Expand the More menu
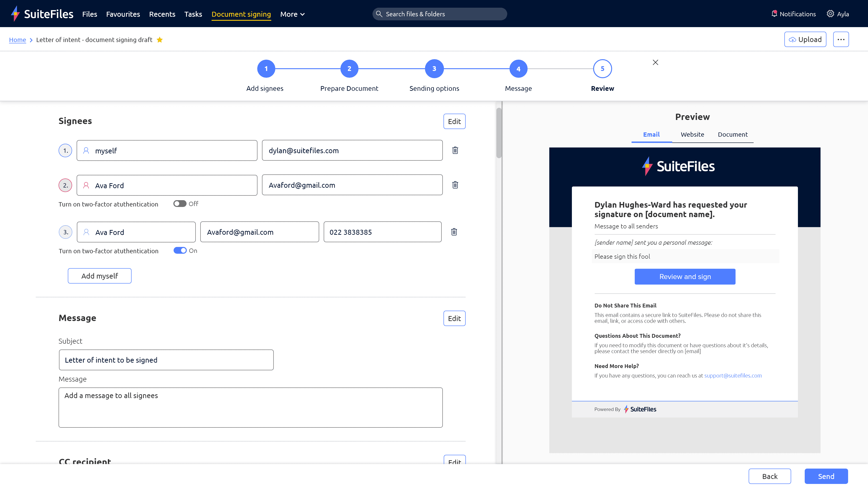This screenshot has height=488, width=868. pyautogui.click(x=292, y=14)
